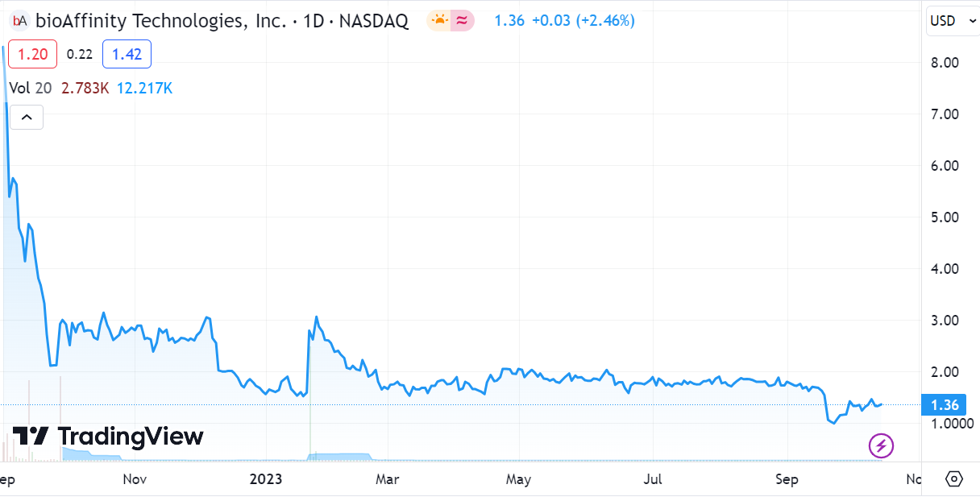Collapse the indicator legend with the arrow
This screenshot has height=501, width=980.
point(26,118)
